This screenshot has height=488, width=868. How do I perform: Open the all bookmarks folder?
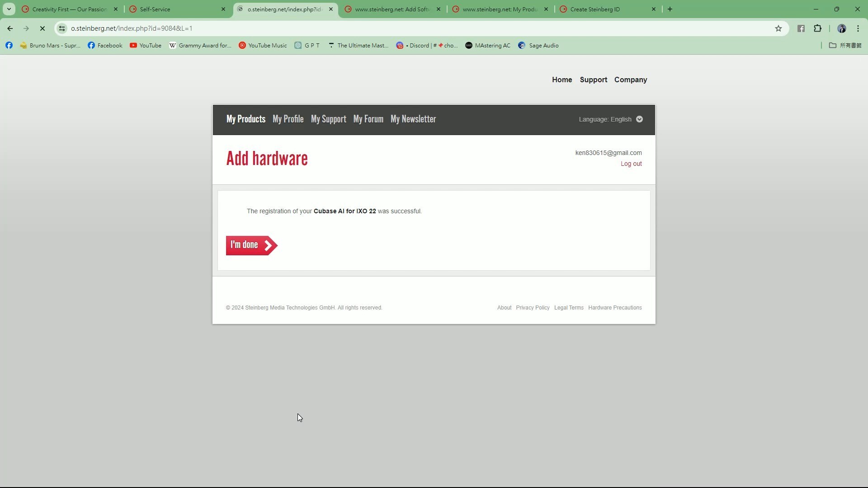click(845, 46)
